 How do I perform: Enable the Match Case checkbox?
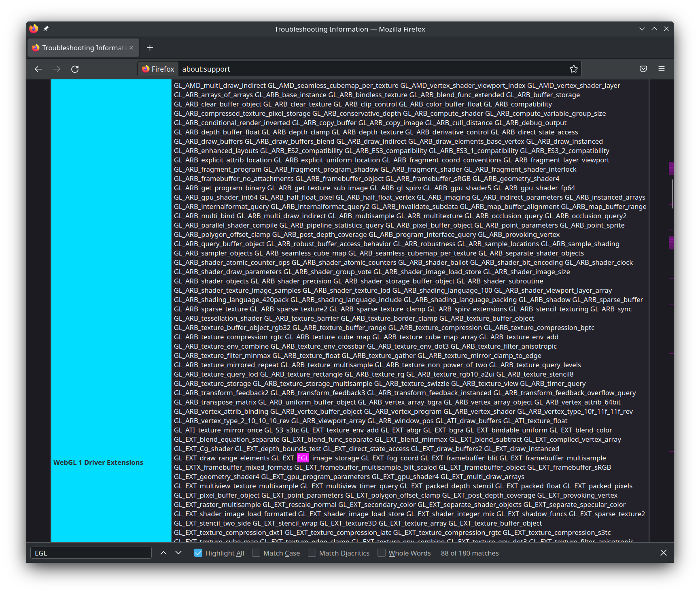click(x=256, y=553)
